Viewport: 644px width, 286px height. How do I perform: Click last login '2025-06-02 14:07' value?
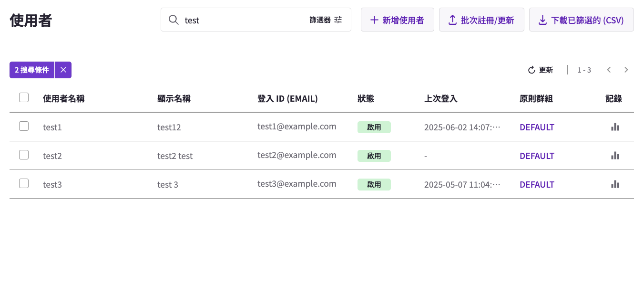pyautogui.click(x=462, y=127)
